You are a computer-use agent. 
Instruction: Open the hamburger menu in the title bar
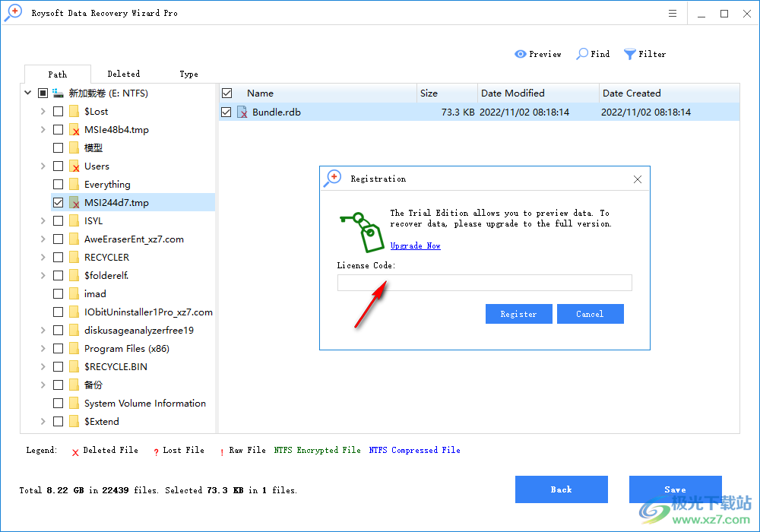pyautogui.click(x=672, y=13)
